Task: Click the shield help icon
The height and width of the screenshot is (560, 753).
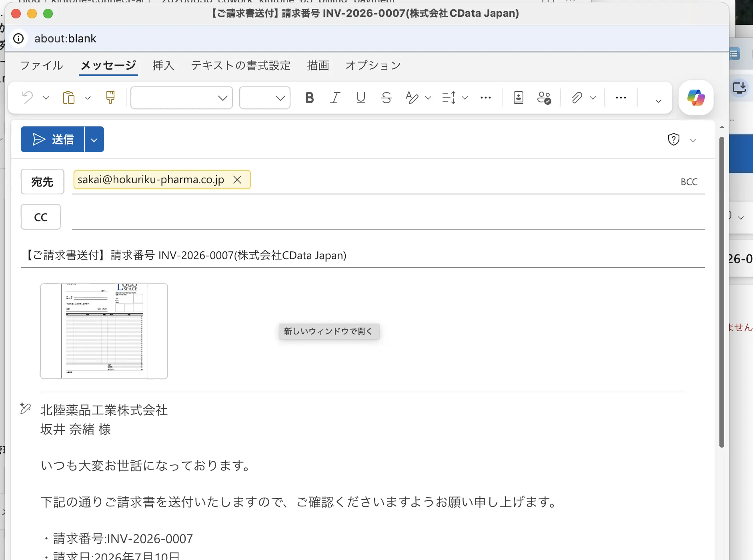Action: tap(674, 139)
